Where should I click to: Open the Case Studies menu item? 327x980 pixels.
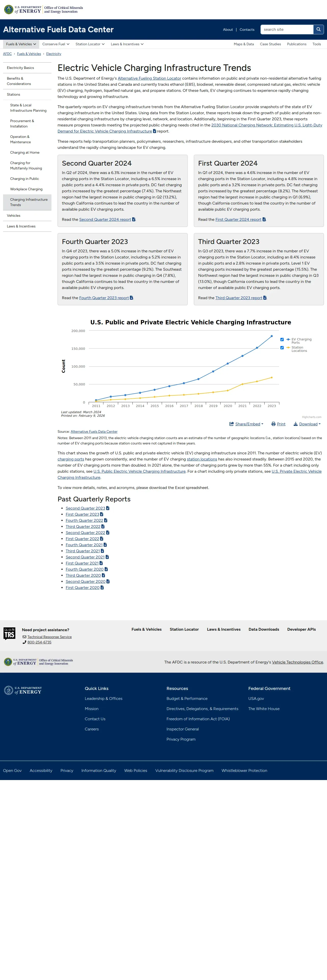click(x=270, y=44)
